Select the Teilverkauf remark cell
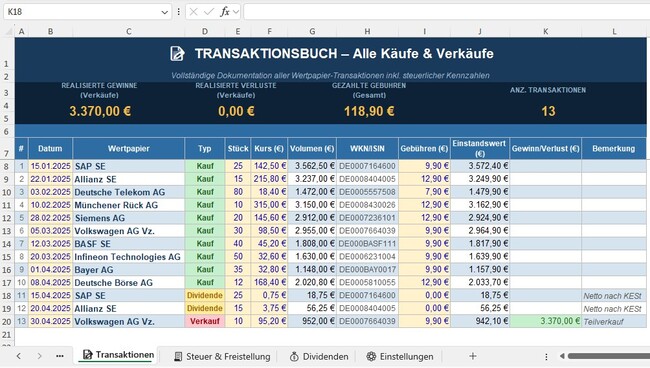650x368 pixels. 614,321
